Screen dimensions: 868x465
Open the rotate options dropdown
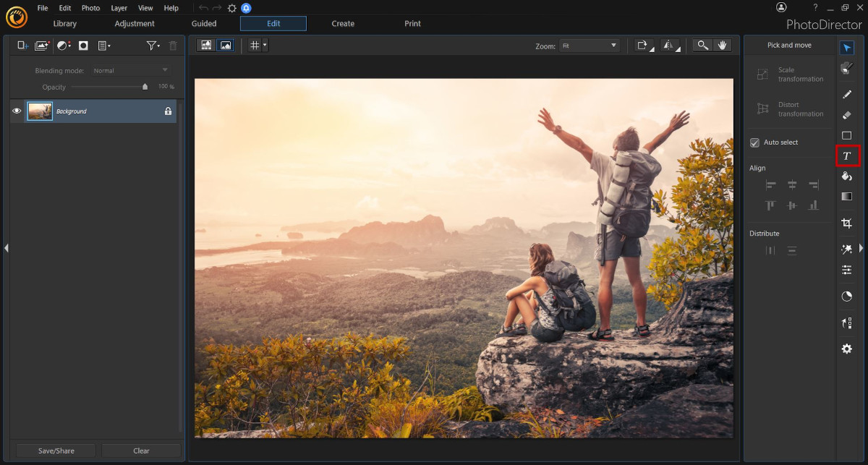pyautogui.click(x=644, y=45)
